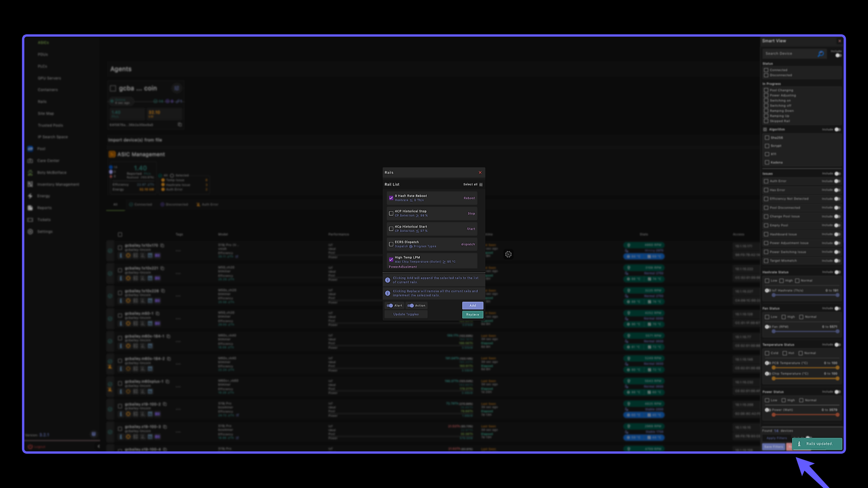The height and width of the screenshot is (488, 868).
Task: Check the Sha256 algorithm filter
Action: (x=767, y=138)
